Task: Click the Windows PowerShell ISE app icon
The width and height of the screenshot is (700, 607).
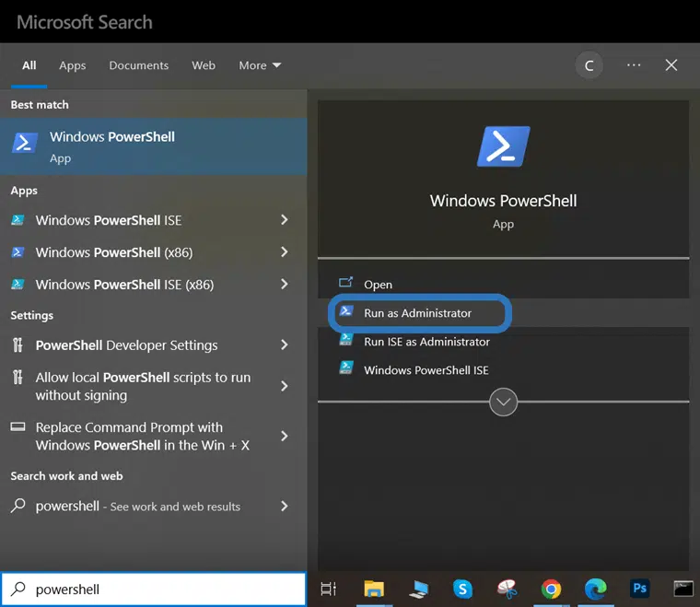Action: point(17,220)
